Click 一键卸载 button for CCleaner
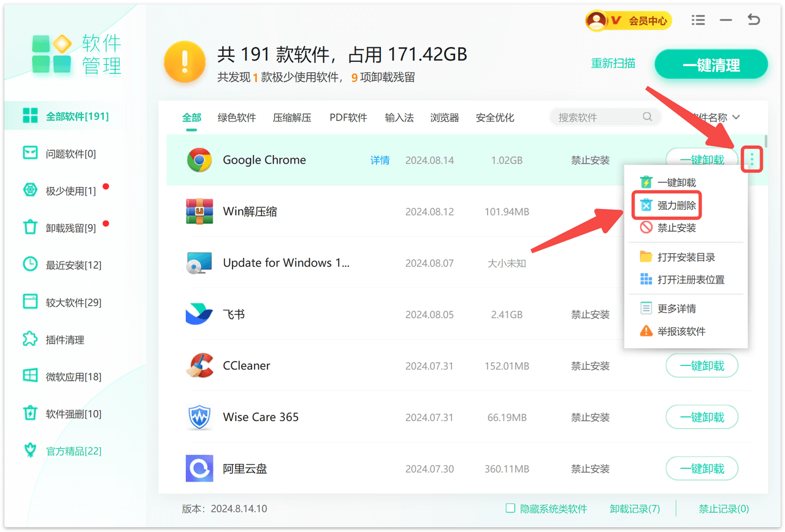This screenshot has height=532, width=785. tap(702, 366)
